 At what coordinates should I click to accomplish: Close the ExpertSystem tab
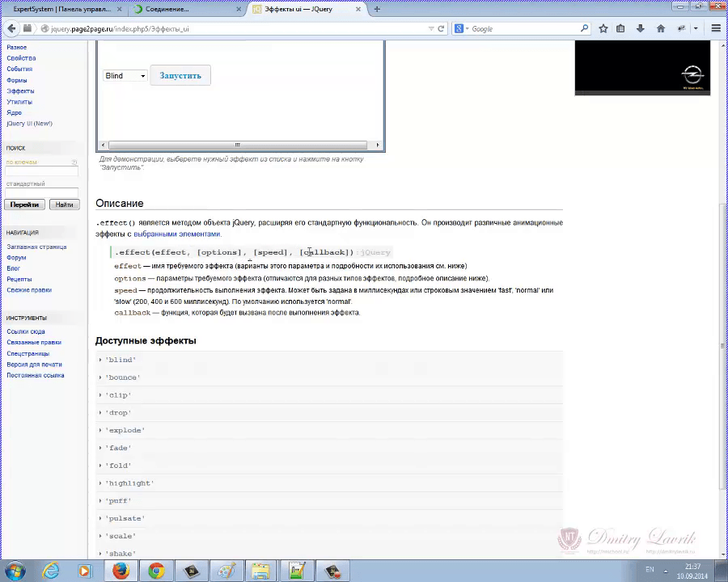point(119,9)
